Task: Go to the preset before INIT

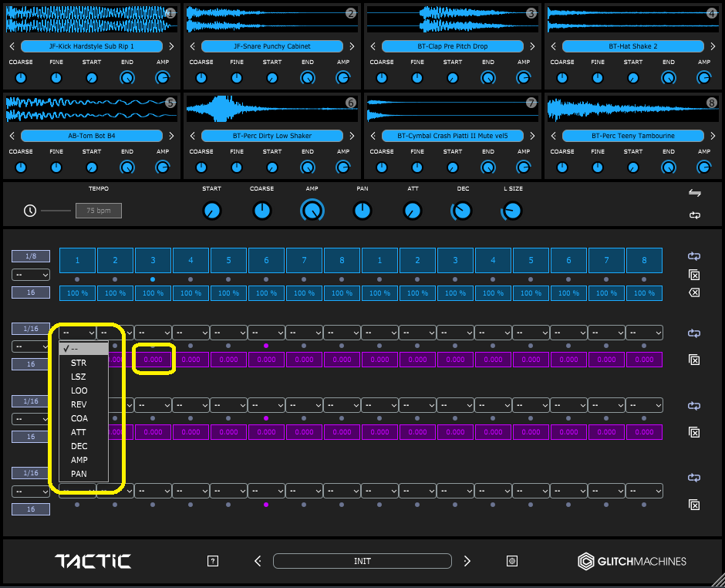Action: pos(258,561)
